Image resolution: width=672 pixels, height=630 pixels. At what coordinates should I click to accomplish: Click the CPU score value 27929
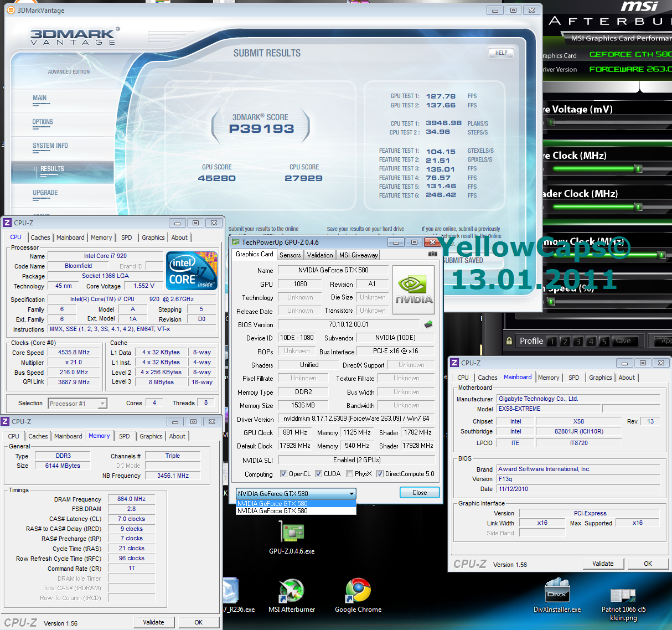point(303,178)
